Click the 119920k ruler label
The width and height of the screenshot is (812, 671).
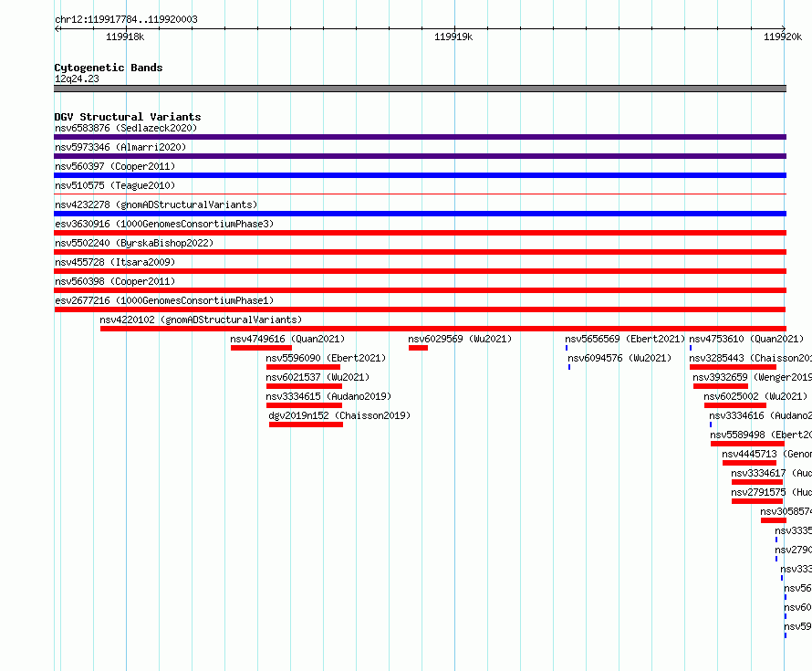[x=783, y=37]
